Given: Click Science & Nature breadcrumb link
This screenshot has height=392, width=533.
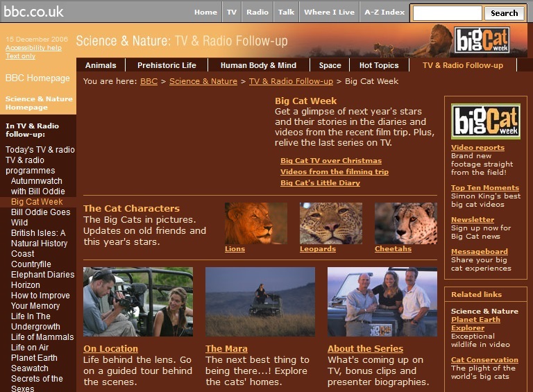Looking at the screenshot, I should click(x=203, y=81).
